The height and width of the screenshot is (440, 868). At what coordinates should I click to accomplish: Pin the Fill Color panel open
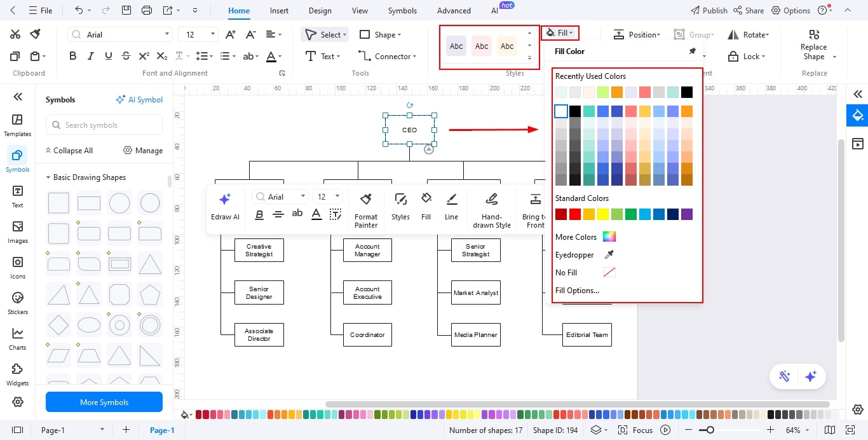coord(692,51)
